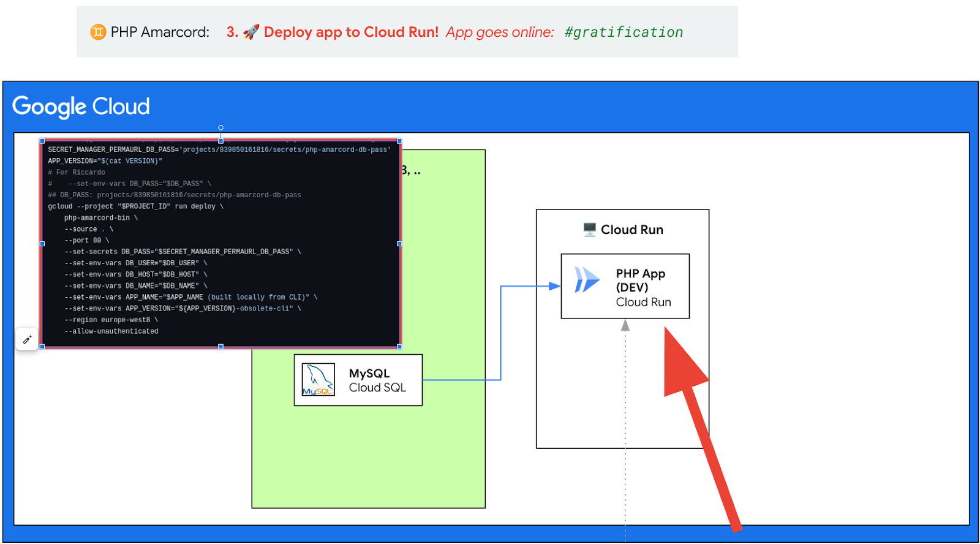This screenshot has width=980, height=544.
Task: Click the #gratification hashtag text
Action: tap(623, 32)
